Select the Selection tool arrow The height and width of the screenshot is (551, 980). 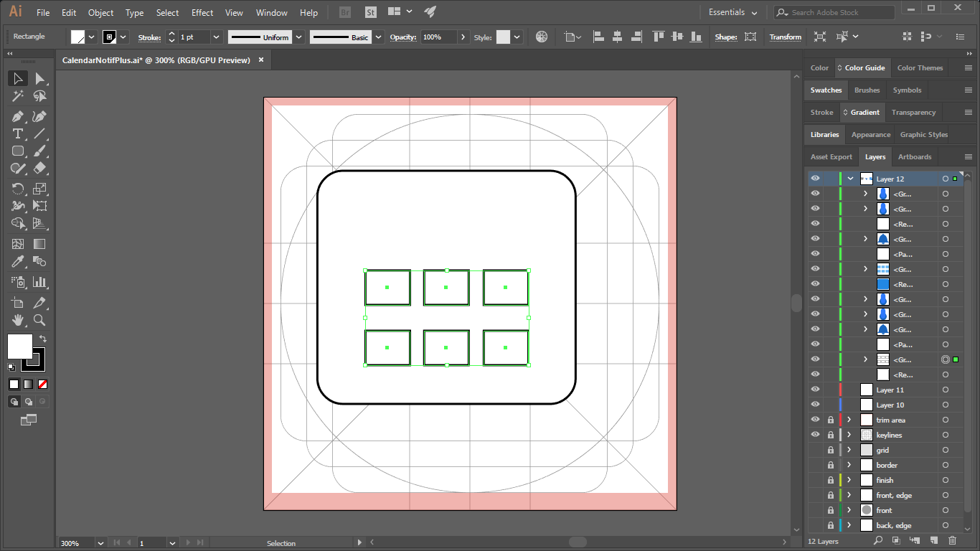(x=18, y=78)
